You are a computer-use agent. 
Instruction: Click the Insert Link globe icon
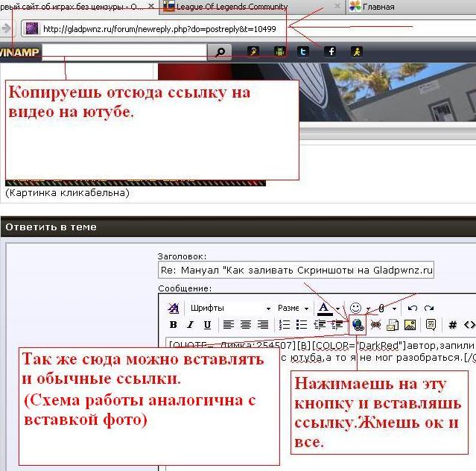click(x=358, y=325)
